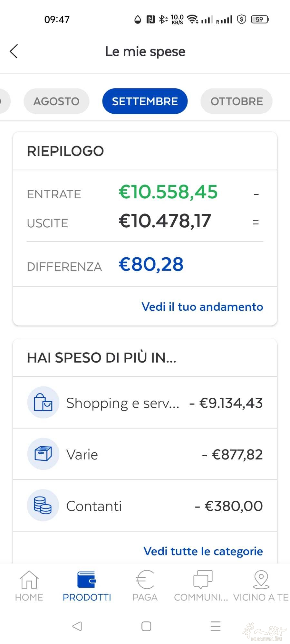Switch to the Agosto month tab

coord(56,101)
